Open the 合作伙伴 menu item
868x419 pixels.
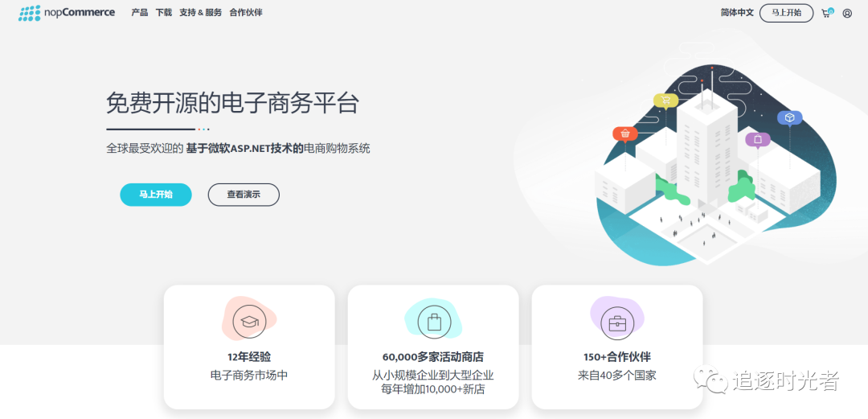tap(246, 13)
